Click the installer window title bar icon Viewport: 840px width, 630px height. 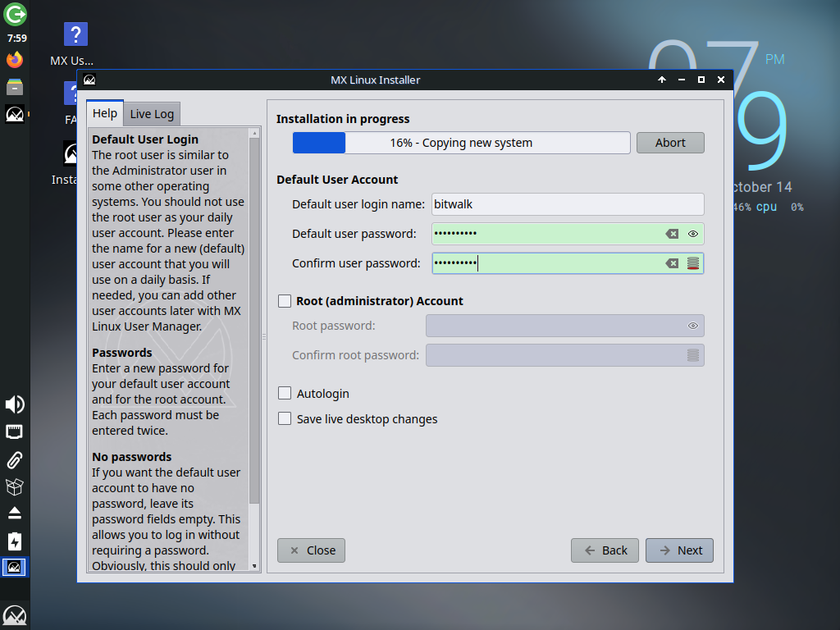tap(89, 80)
